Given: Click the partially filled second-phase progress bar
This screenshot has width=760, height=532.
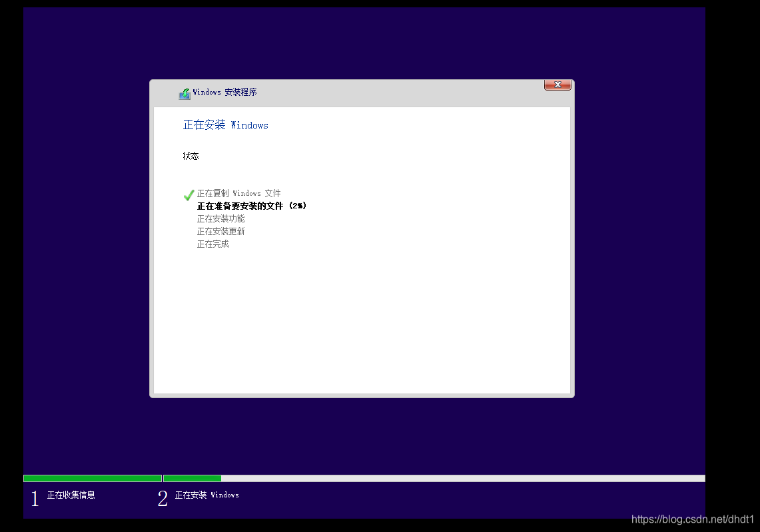Looking at the screenshot, I should (x=434, y=478).
